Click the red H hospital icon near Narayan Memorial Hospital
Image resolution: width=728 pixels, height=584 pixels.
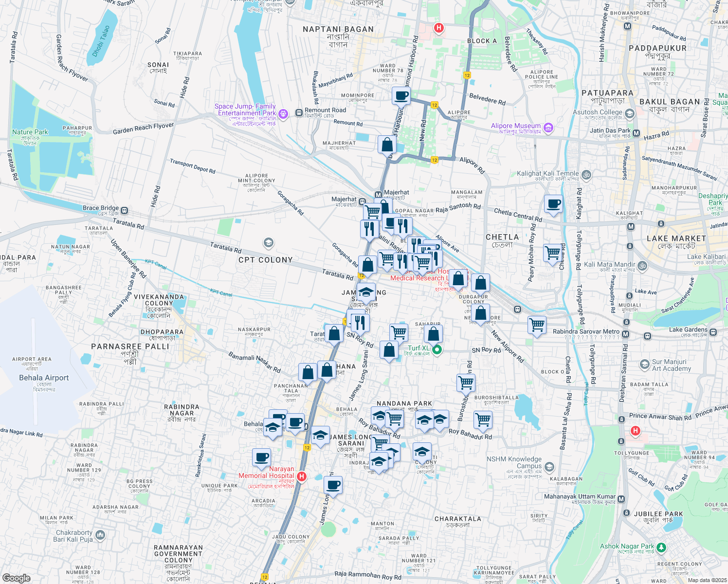pos(302,476)
